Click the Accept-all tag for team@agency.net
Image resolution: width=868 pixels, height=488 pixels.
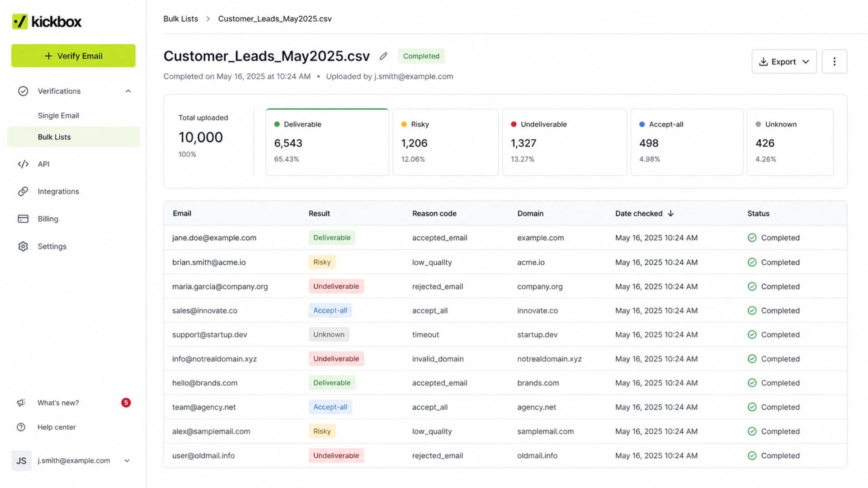[330, 407]
